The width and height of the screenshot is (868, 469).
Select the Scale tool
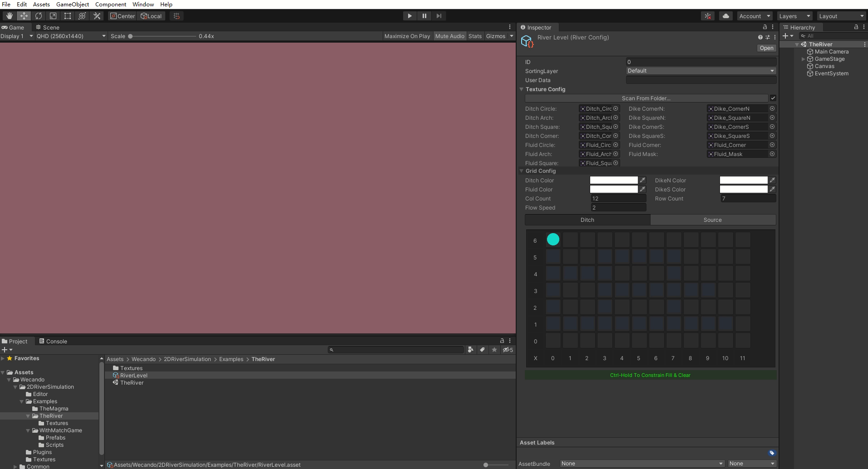[53, 16]
